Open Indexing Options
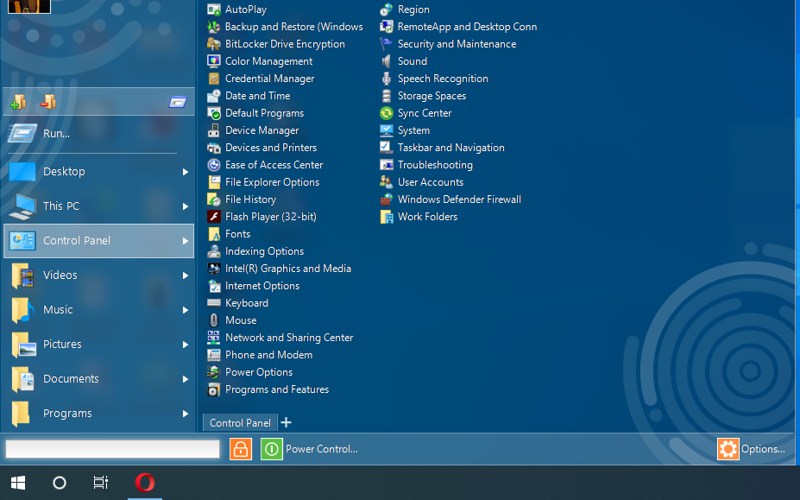This screenshot has width=800, height=500. [256, 252]
